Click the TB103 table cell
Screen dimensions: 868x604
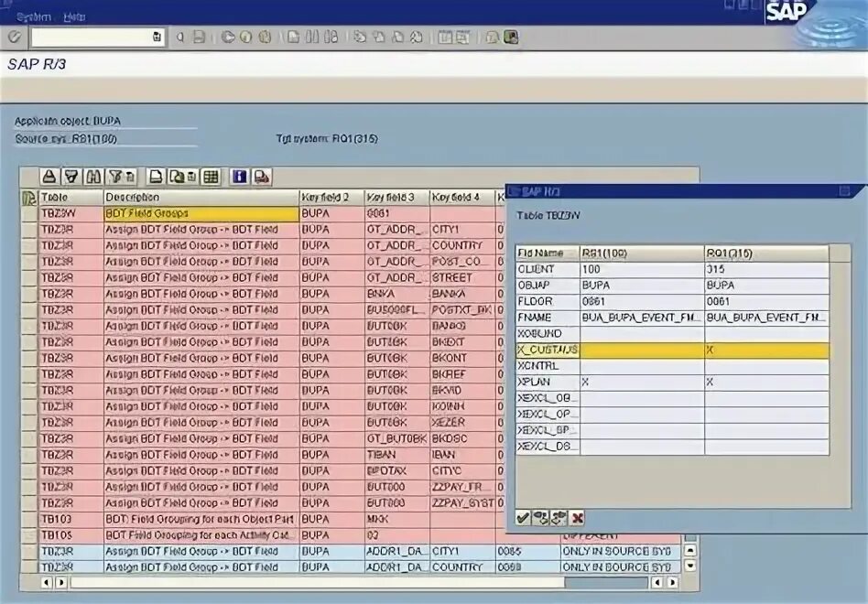coord(71,520)
